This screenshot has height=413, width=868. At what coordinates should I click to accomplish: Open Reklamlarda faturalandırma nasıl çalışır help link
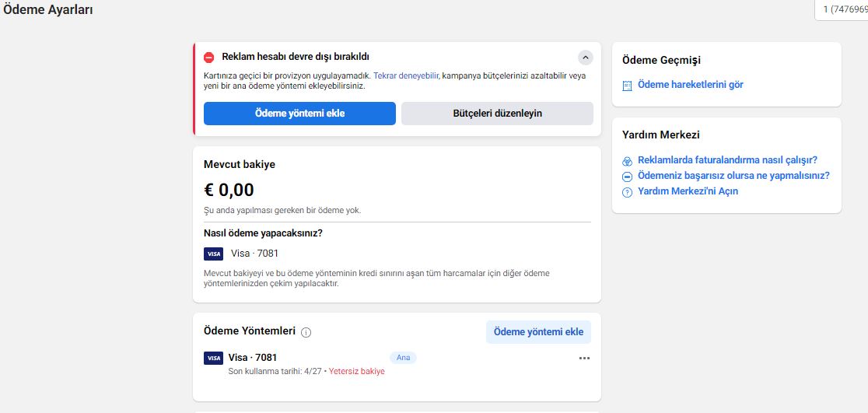[x=727, y=160]
